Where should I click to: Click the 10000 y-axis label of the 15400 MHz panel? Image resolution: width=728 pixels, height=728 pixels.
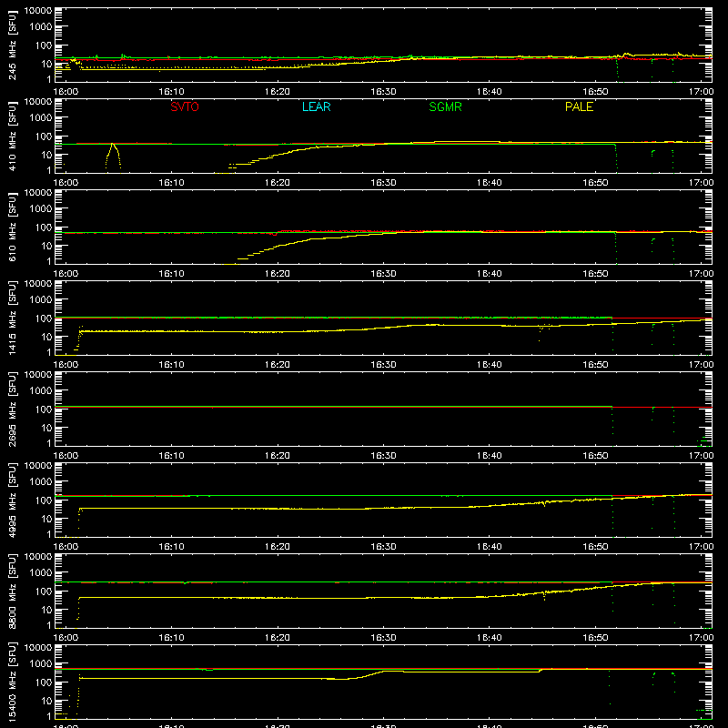coord(38,648)
